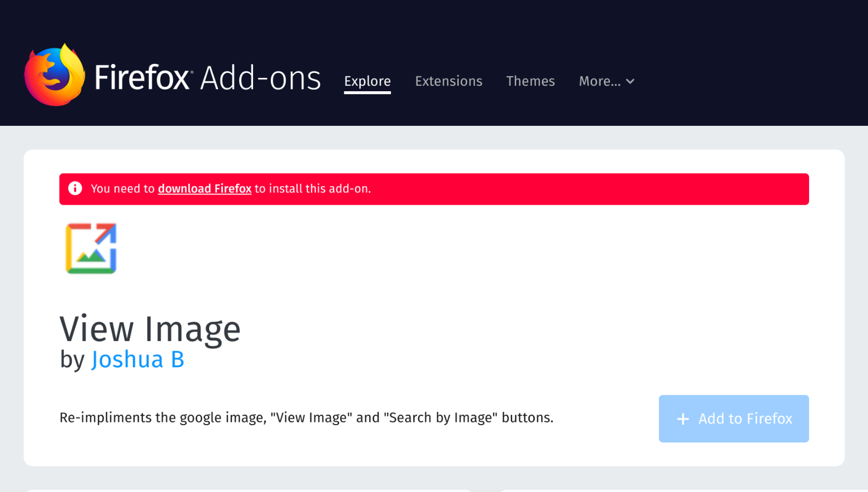Click the chevron arrow beside More

[x=630, y=81]
